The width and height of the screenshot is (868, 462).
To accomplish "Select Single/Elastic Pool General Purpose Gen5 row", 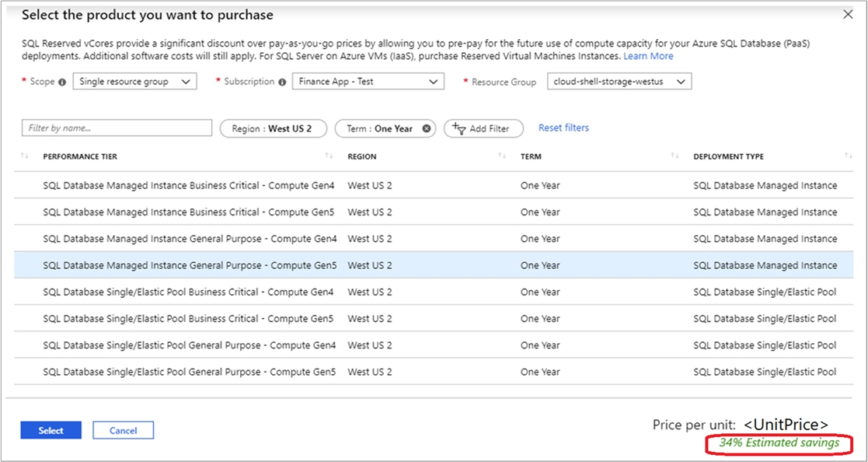I will click(190, 372).
